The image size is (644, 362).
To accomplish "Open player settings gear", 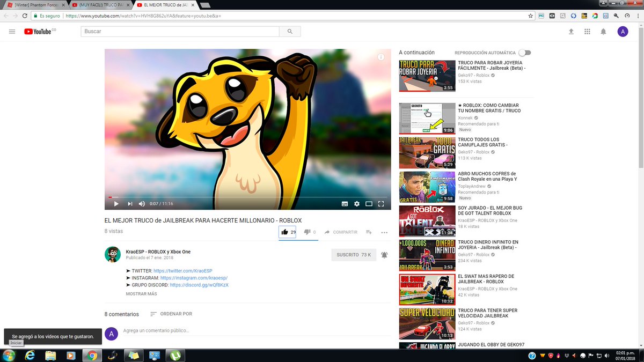I will tap(357, 204).
